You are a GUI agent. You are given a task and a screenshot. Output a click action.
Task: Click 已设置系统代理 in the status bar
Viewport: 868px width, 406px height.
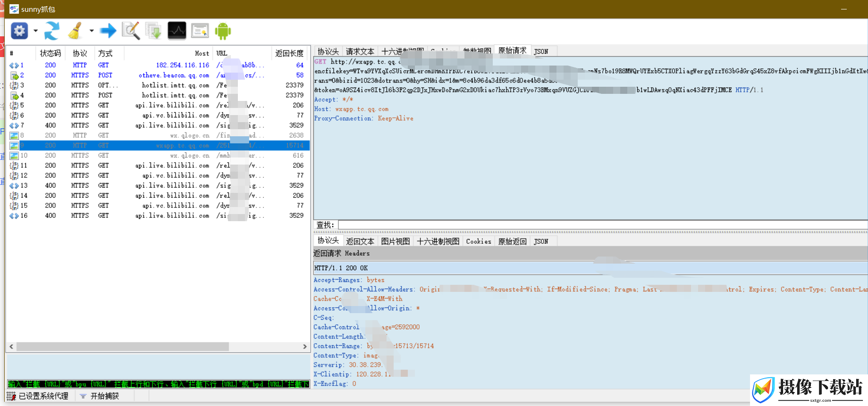tap(43, 396)
